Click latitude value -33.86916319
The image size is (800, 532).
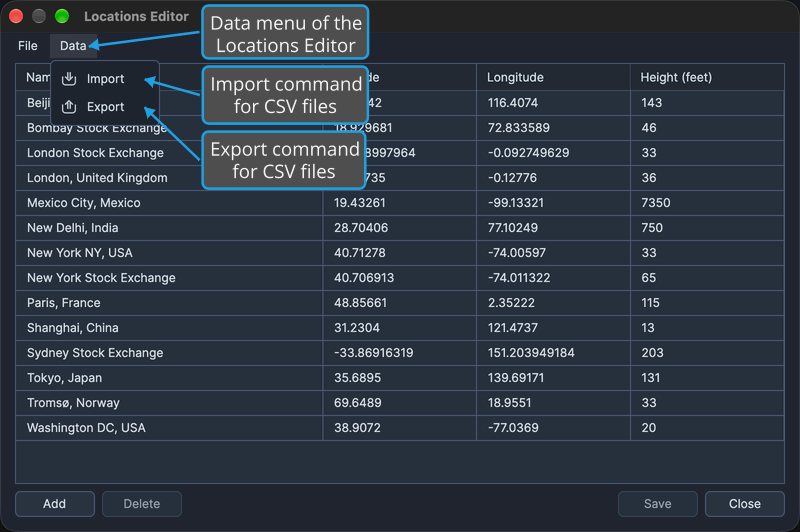[373, 353]
